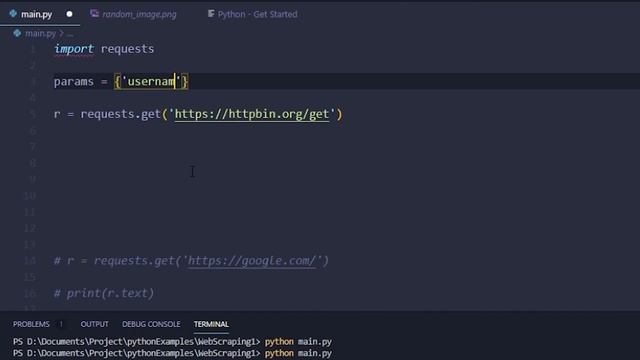Click the commented google.com URL

(x=252, y=260)
